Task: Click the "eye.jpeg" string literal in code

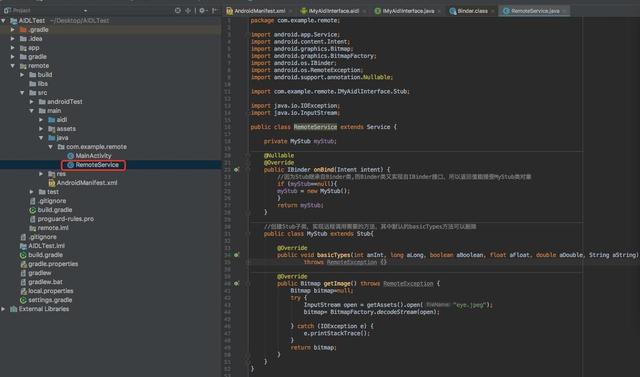Action: pyautogui.click(x=470, y=305)
